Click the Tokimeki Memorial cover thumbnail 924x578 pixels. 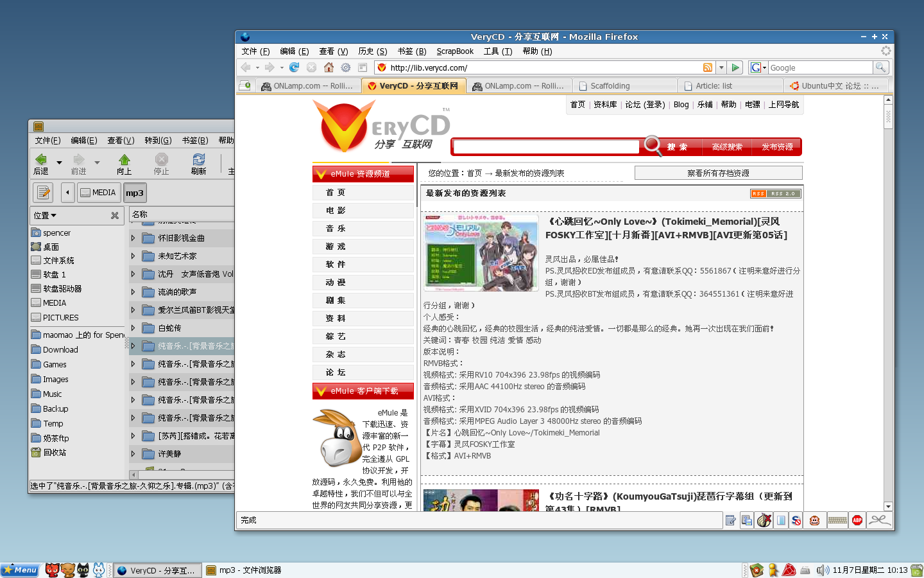pos(481,252)
